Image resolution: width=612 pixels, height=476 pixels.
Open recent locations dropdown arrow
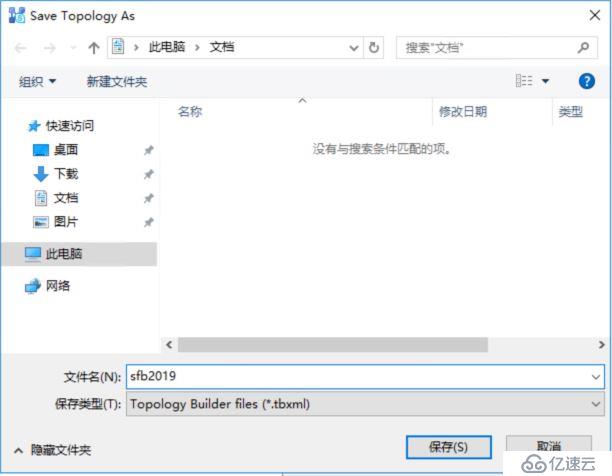73,48
